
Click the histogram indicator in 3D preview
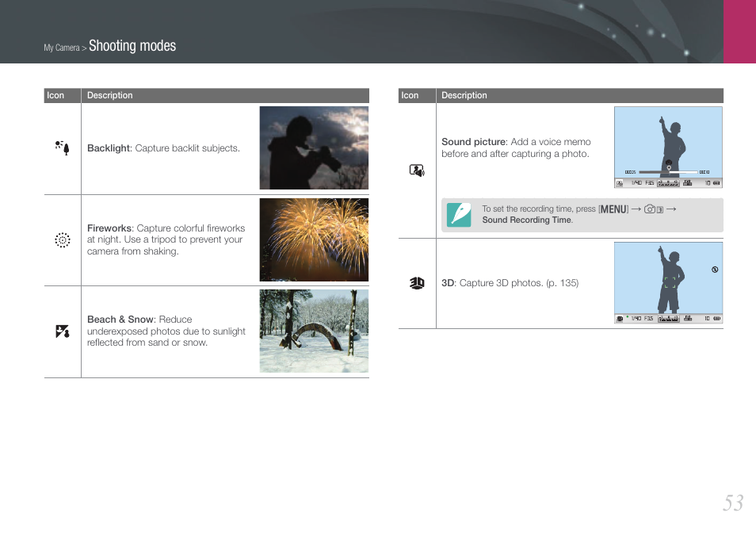[x=668, y=319]
